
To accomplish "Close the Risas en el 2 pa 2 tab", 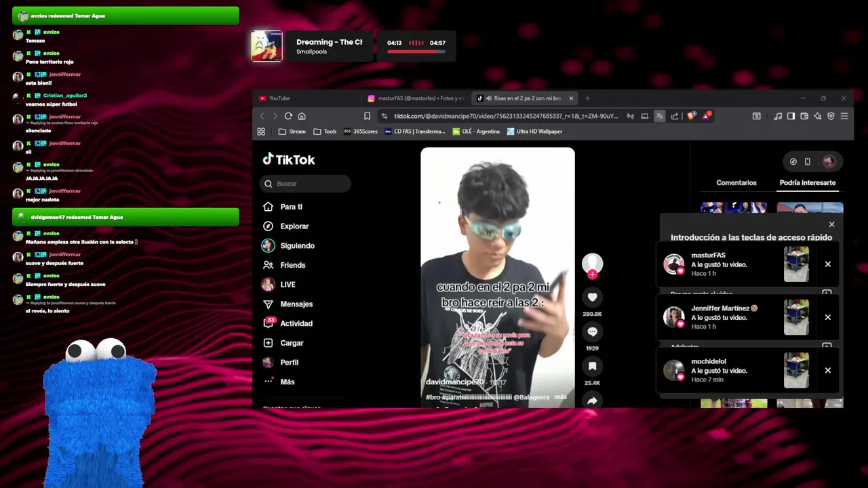I will (x=571, y=98).
